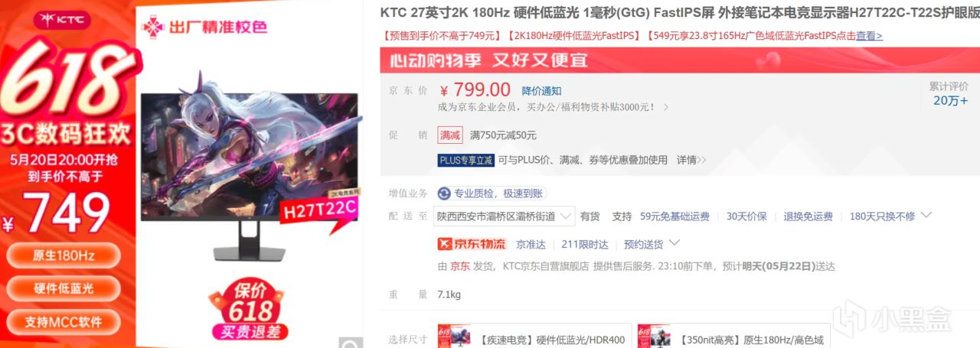
Task: Expand promotion 详情 details
Action: [x=691, y=160]
